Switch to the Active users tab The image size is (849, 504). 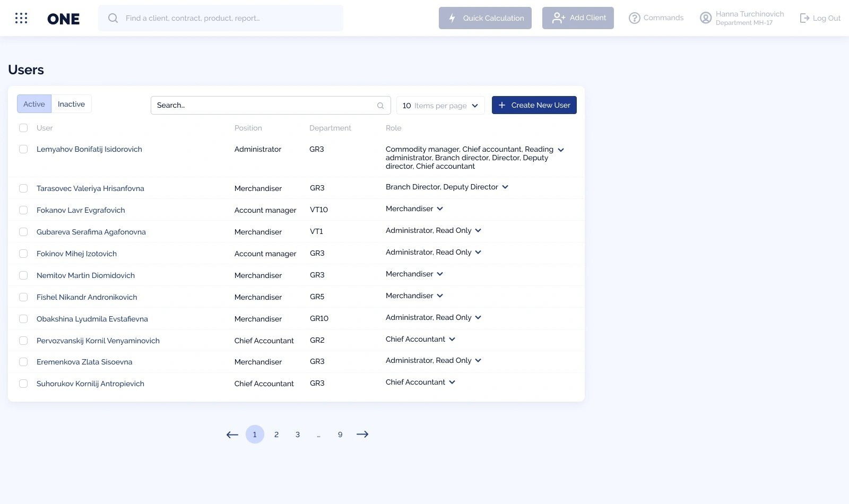34,104
